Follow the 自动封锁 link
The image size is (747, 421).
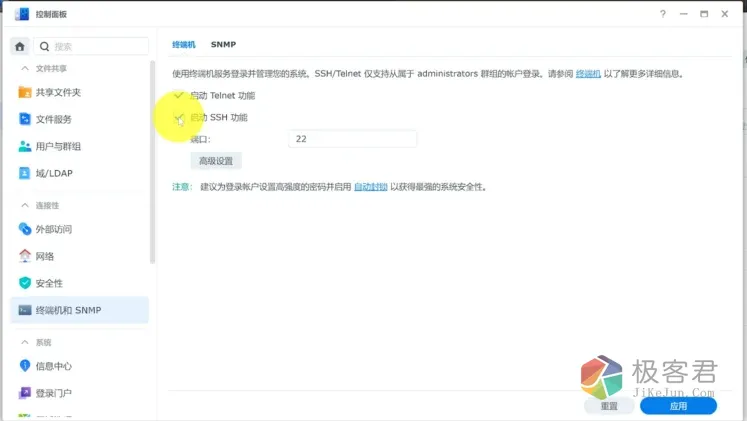371,187
